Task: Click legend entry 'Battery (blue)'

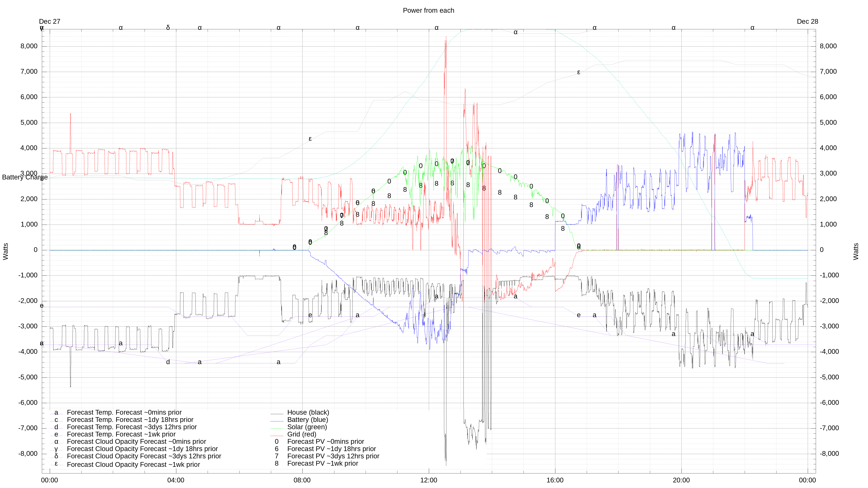Action: coord(307,420)
